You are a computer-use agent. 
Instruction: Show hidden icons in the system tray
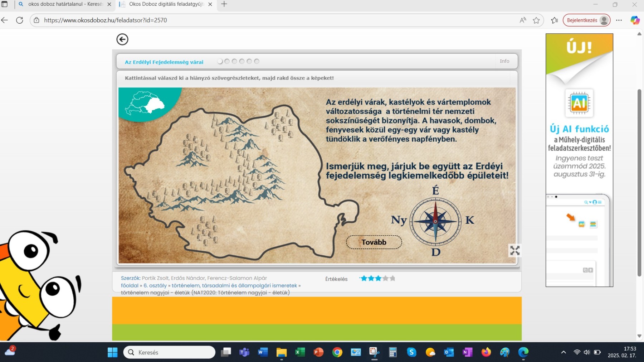pos(563,352)
